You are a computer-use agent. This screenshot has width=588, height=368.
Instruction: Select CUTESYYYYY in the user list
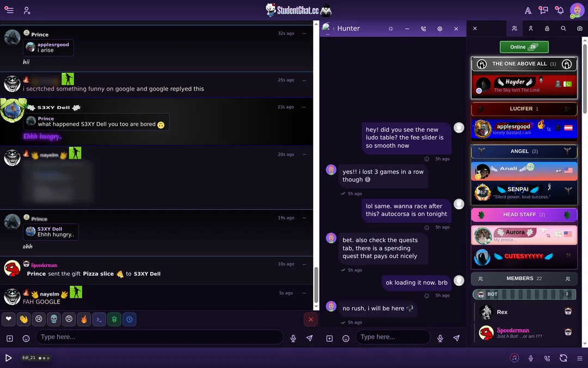(524, 257)
